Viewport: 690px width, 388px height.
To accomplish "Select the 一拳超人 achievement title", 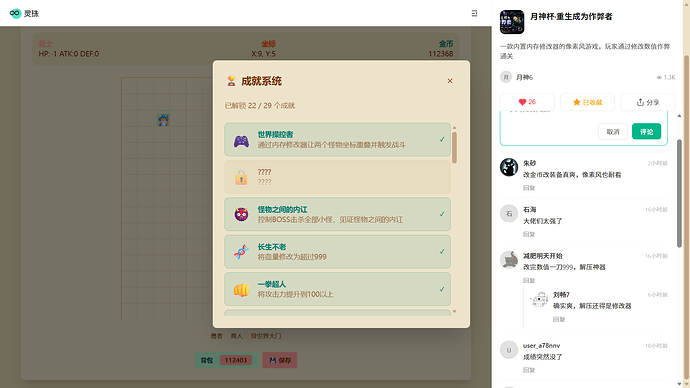I will tap(272, 284).
